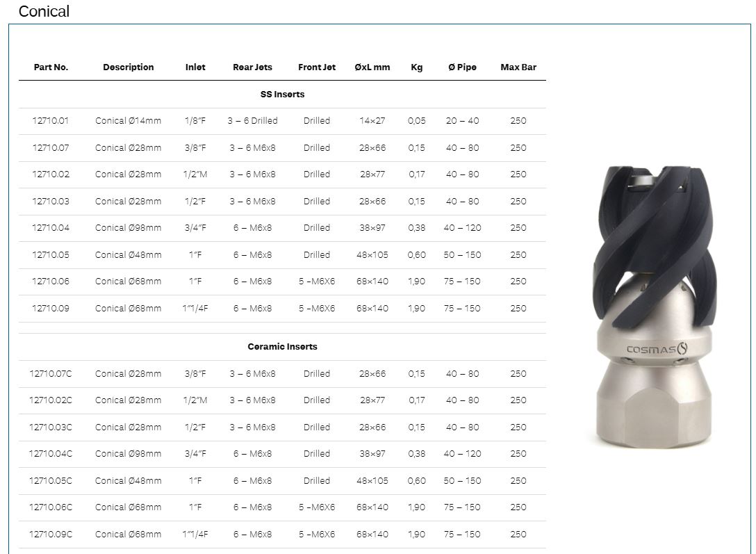This screenshot has width=756, height=554.
Task: Select the "SS Inserts" section heading
Action: (x=282, y=94)
